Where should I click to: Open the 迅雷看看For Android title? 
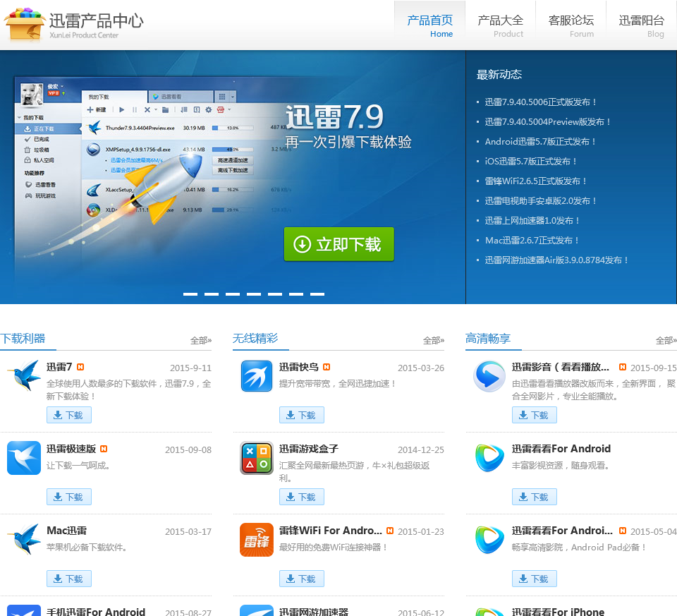click(561, 449)
